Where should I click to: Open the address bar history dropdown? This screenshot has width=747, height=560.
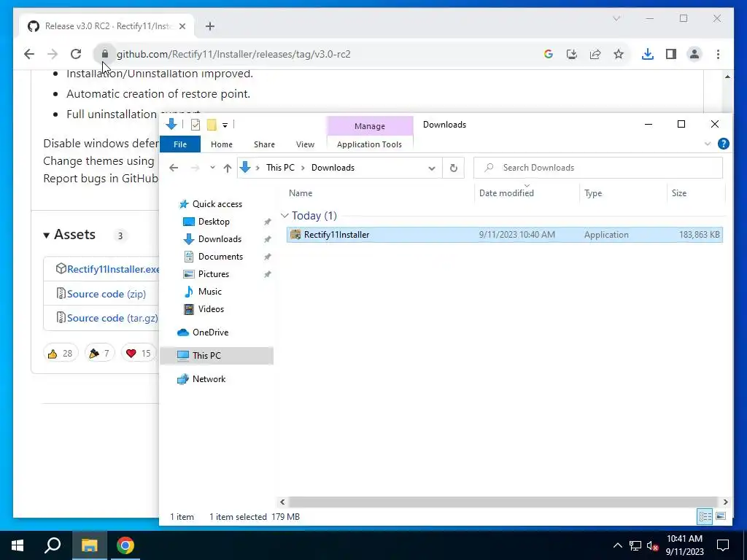pyautogui.click(x=432, y=168)
